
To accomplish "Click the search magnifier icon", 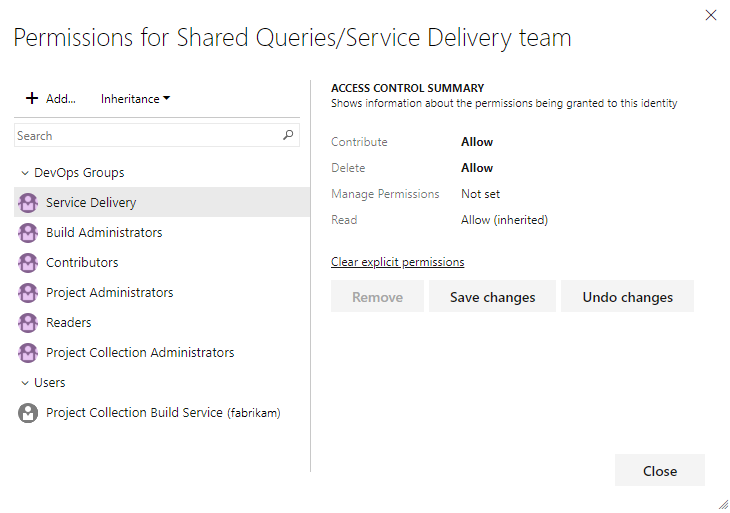I will [288, 135].
